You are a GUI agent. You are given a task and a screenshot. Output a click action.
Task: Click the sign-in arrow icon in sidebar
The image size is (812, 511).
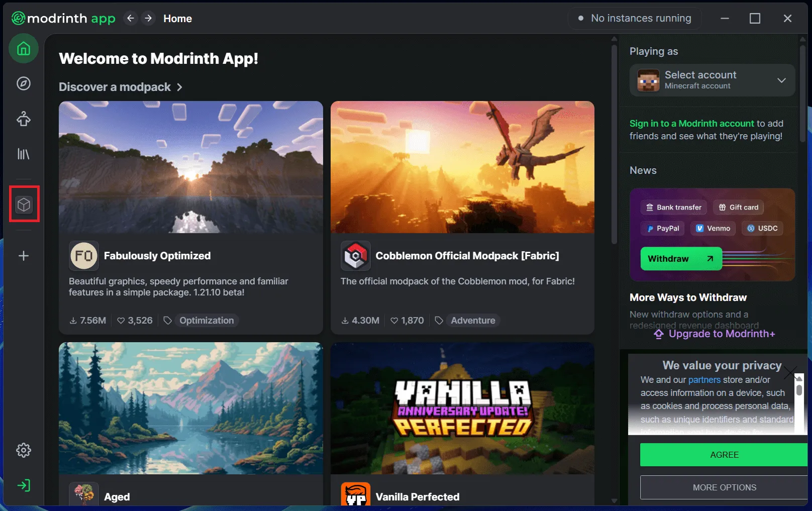pos(24,485)
